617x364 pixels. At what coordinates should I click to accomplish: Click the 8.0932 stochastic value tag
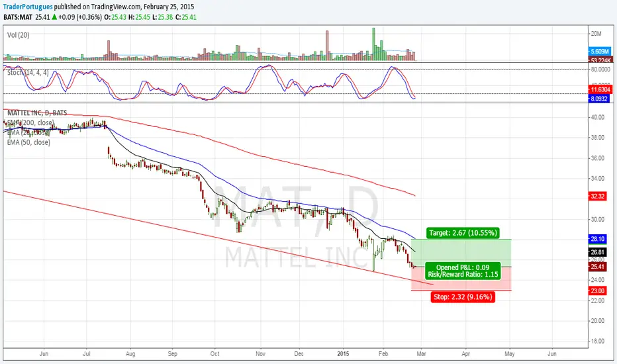pos(599,99)
